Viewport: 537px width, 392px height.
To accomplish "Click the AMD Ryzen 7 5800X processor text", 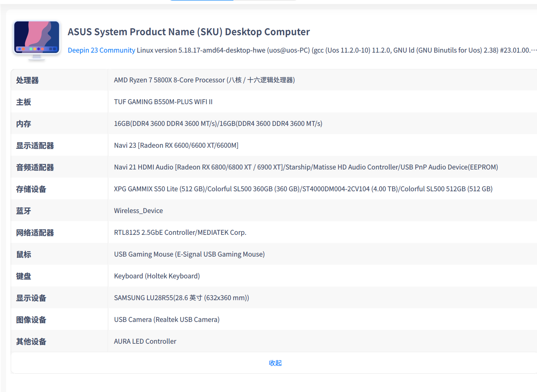I will [x=204, y=80].
